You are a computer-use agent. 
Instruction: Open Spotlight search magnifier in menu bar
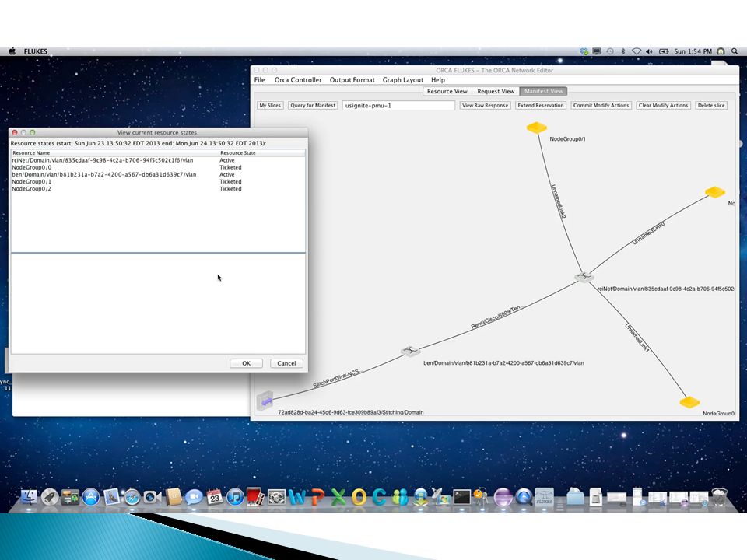tap(735, 51)
